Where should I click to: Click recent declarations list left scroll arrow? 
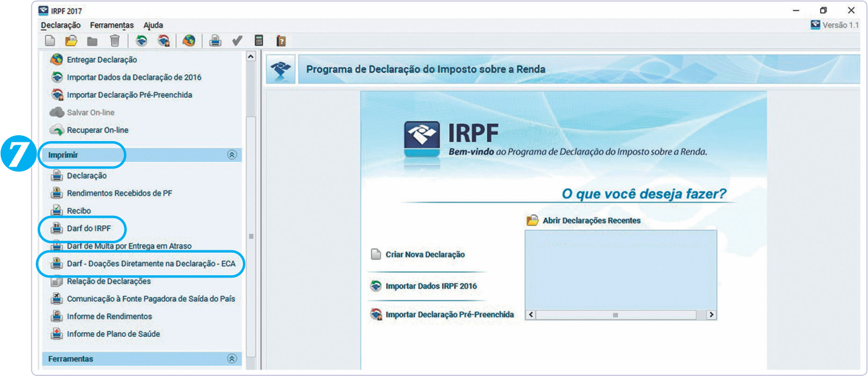(531, 315)
